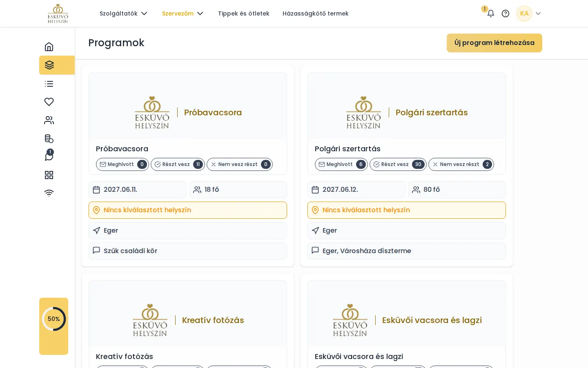
Task: Open notifications bell icon
Action: (x=491, y=13)
